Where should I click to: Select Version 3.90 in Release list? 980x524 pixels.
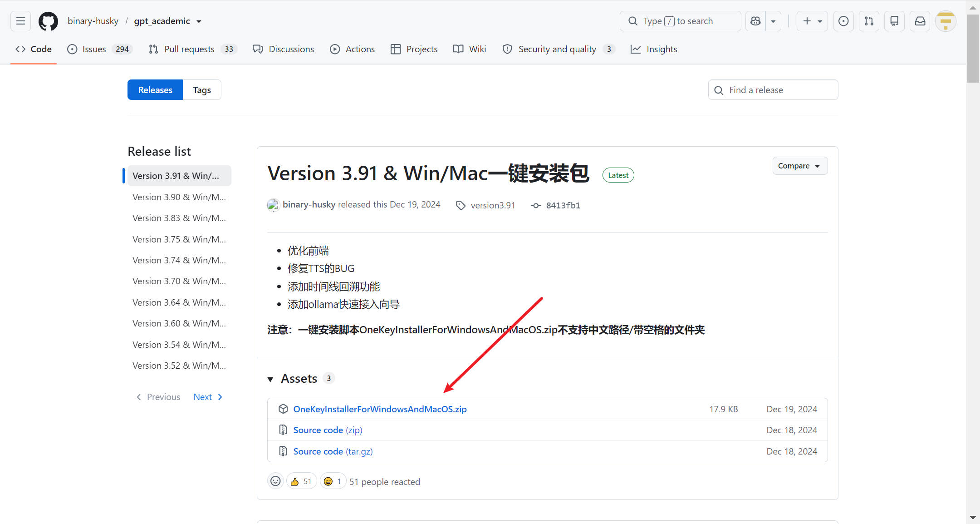179,197
